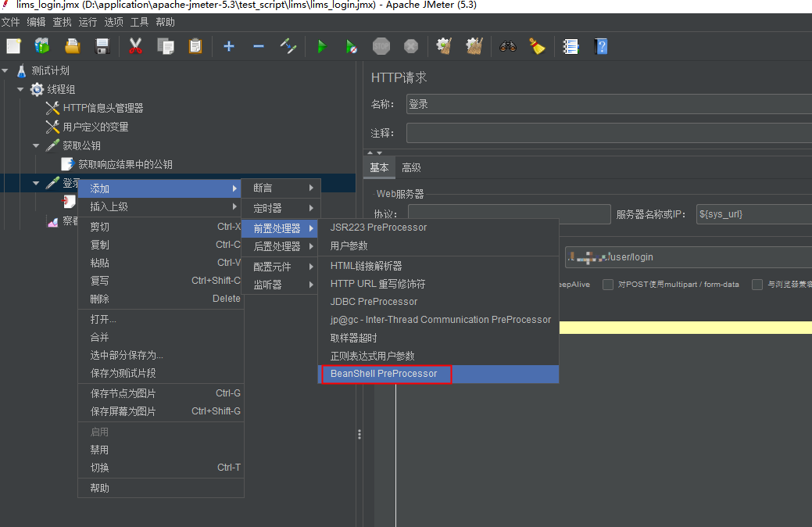
Task: Open the 监听器 submenu
Action: click(x=281, y=285)
